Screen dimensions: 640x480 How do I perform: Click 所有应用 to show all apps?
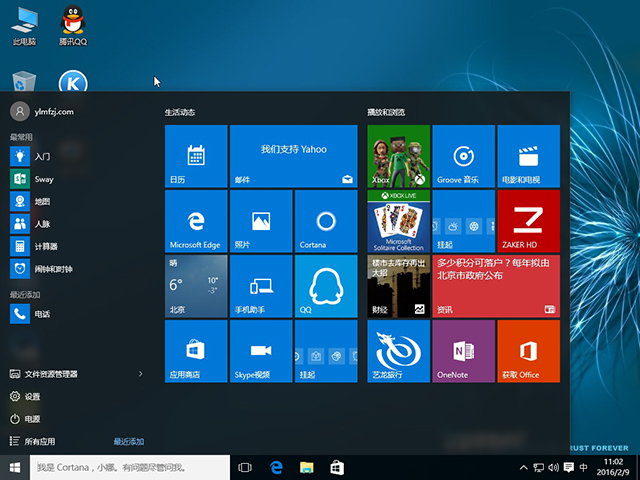(40, 441)
